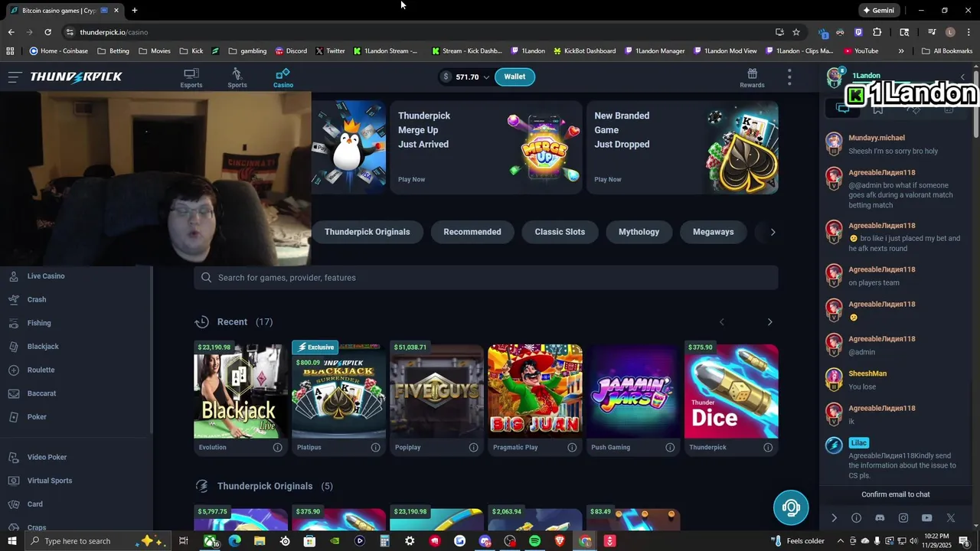
Task: Select the Thunderpick Originals category
Action: [x=367, y=232]
